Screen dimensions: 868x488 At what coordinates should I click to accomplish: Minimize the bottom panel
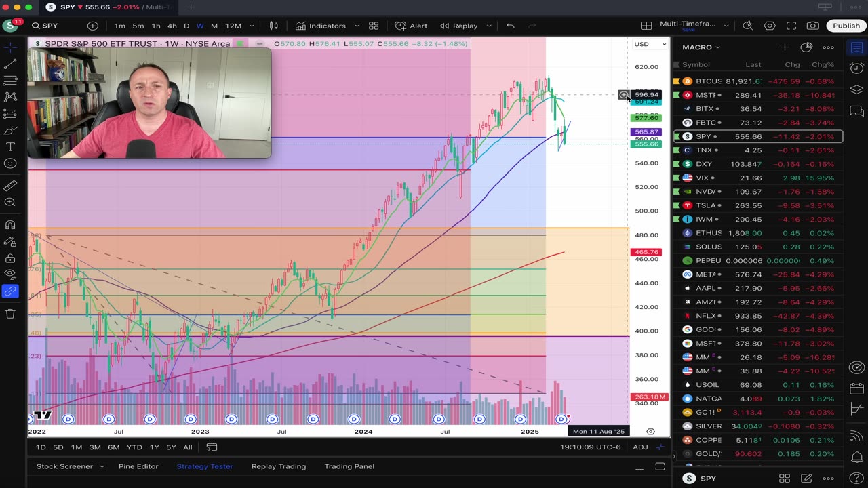pyautogui.click(x=639, y=467)
